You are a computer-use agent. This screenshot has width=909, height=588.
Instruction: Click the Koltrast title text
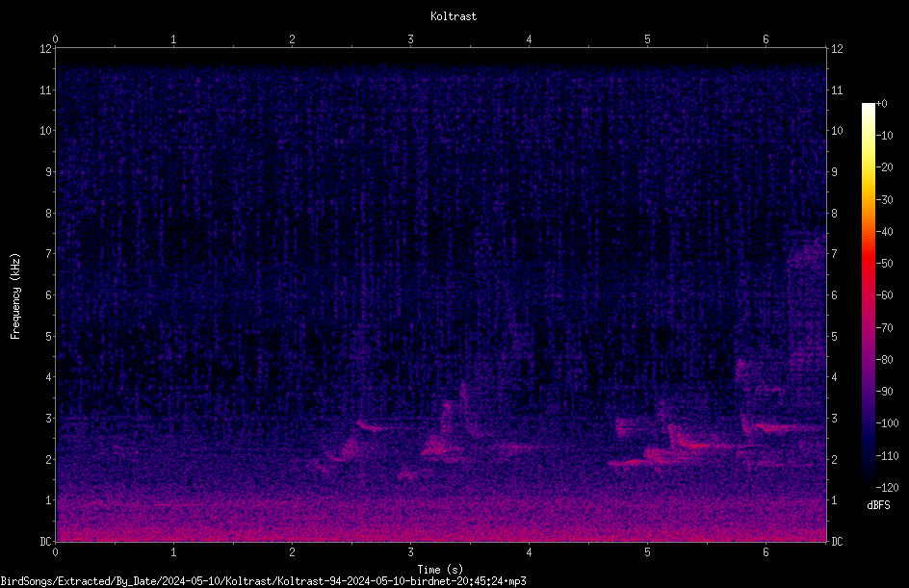coord(454,16)
